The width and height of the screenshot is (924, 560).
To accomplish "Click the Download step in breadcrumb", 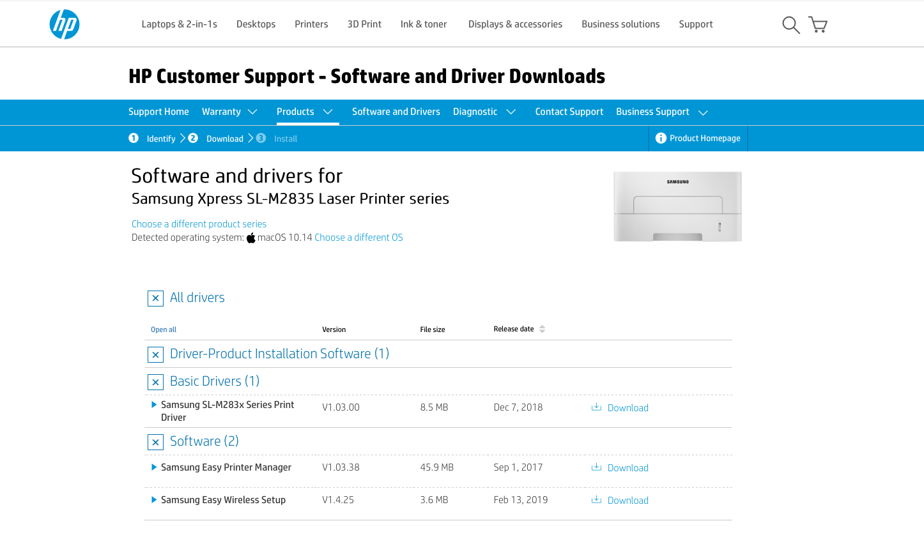I will (x=225, y=139).
